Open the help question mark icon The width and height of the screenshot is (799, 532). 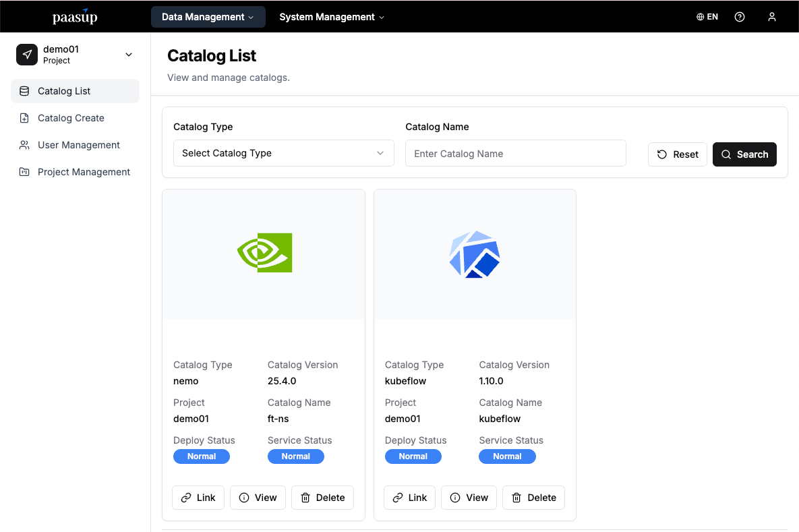click(740, 17)
